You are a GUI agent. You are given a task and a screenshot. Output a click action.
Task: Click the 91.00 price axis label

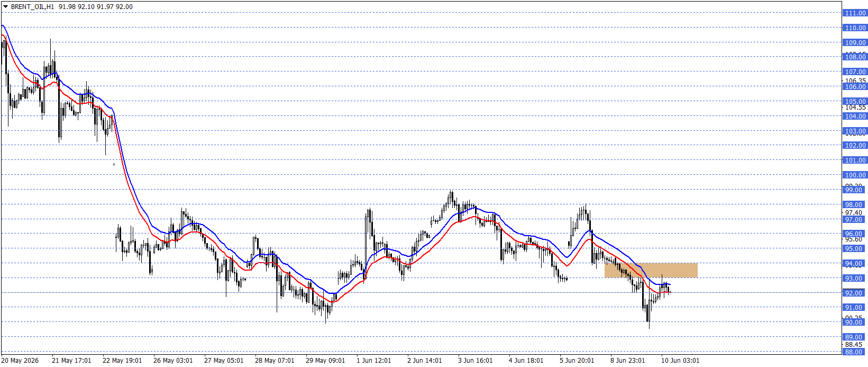(855, 307)
